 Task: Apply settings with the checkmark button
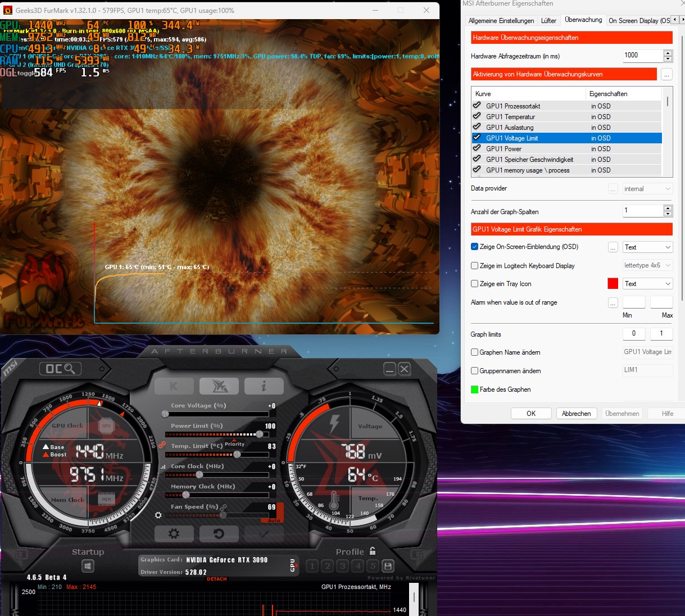[x=264, y=533]
